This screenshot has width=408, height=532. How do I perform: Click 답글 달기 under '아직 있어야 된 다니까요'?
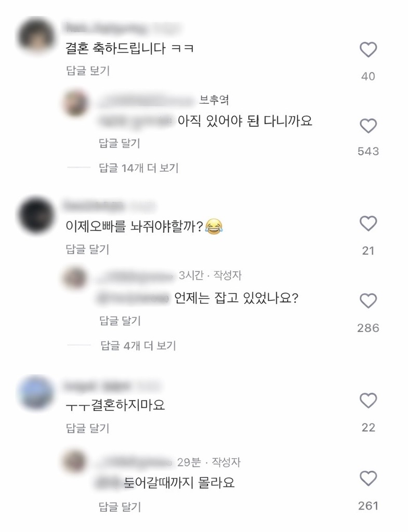point(120,143)
